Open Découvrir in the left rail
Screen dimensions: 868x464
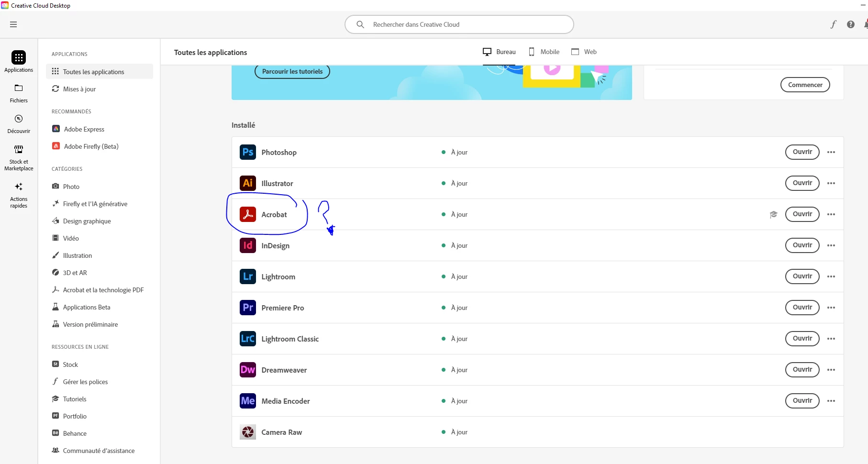coord(19,124)
